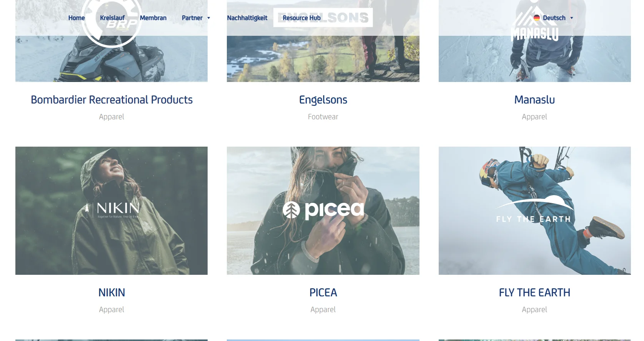Open the Partner menu
The width and height of the screenshot is (644, 341).
click(192, 18)
